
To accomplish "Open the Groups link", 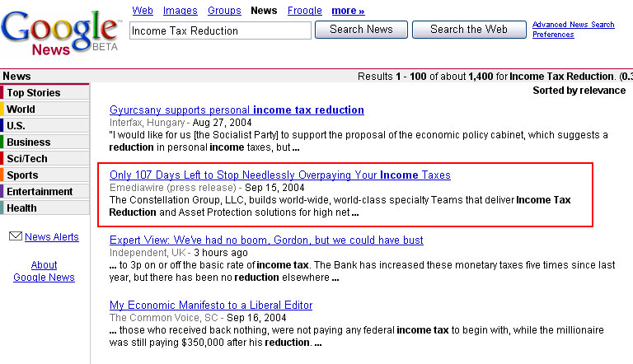I will coord(224,11).
